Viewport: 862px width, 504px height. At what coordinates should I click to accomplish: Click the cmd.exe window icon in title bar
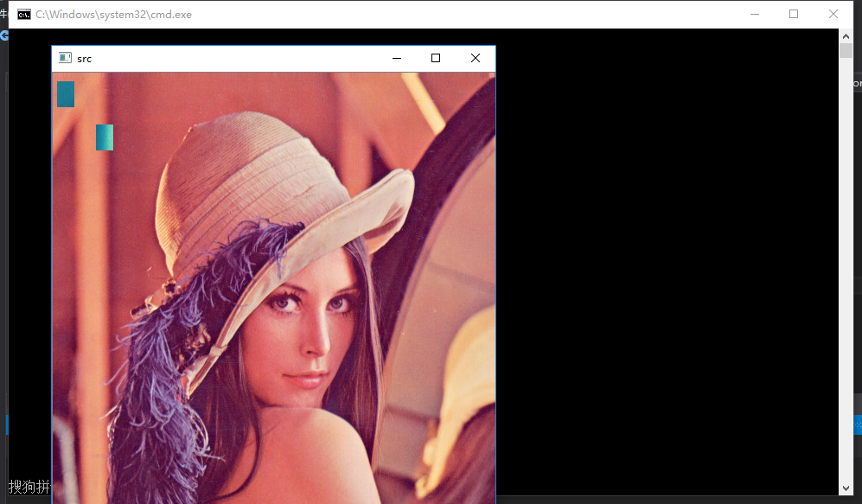(24, 15)
